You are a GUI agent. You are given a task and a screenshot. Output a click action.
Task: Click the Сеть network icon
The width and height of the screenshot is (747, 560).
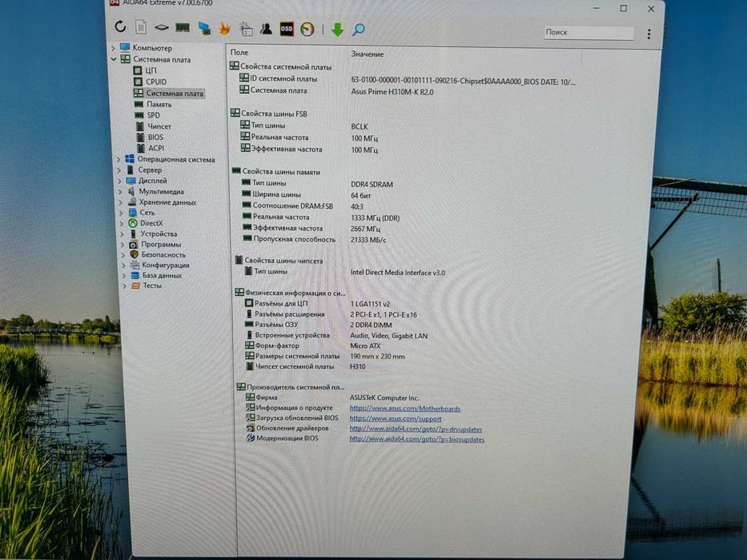pos(132,212)
